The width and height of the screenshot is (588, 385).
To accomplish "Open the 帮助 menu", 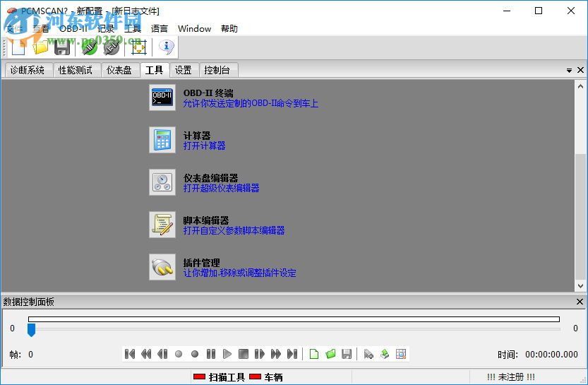I will pos(229,28).
